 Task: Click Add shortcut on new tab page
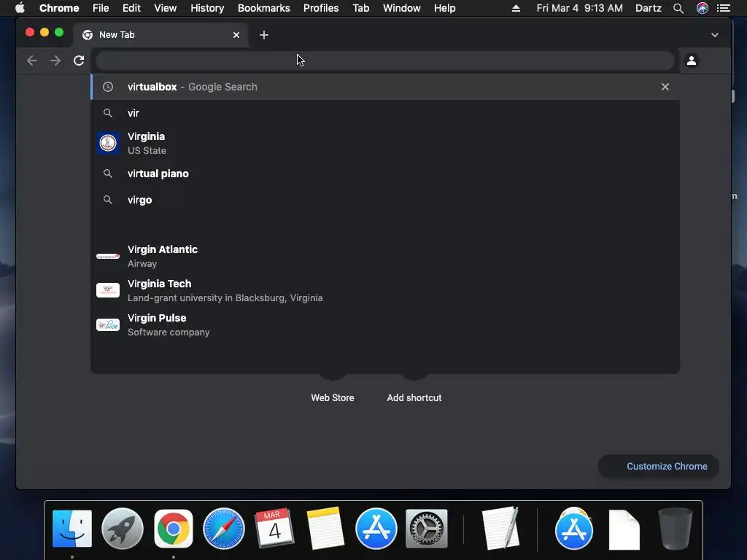[414, 397]
